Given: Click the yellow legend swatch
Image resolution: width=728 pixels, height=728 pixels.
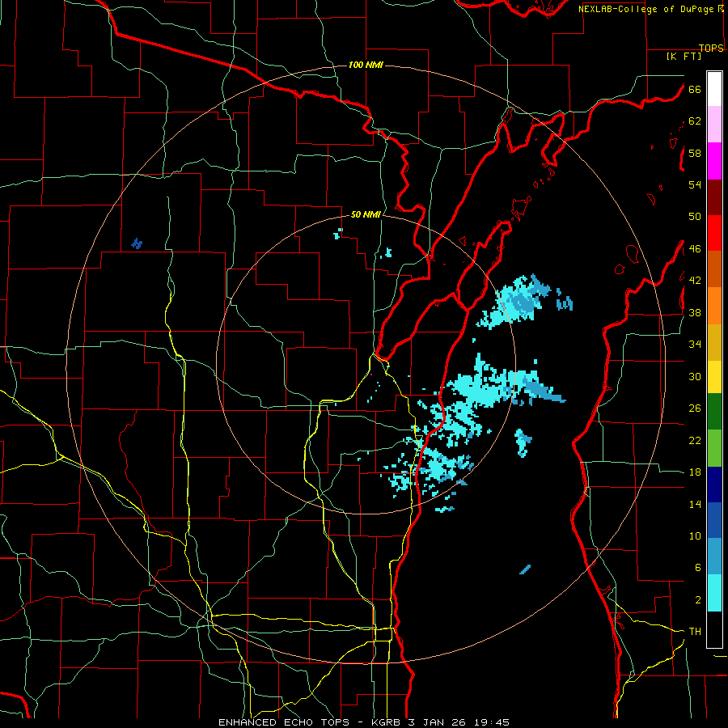Looking at the screenshot, I should click(x=714, y=377).
